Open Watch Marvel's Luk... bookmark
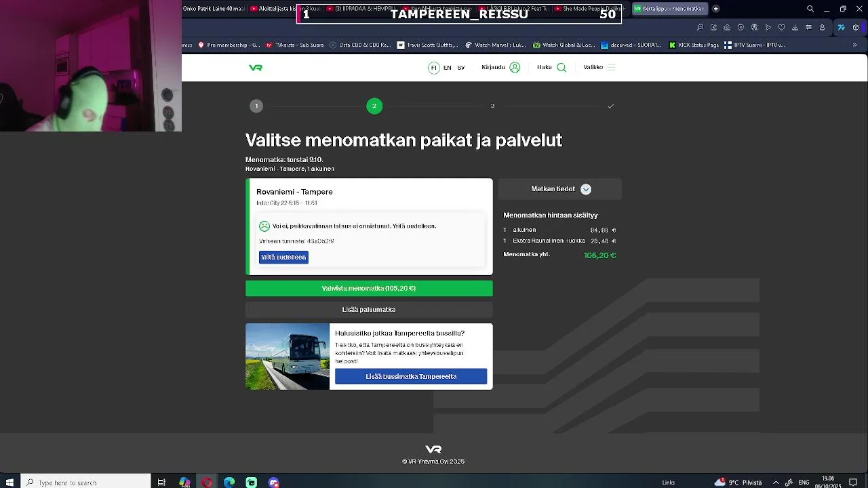This screenshot has height=488, width=868. coord(495,45)
